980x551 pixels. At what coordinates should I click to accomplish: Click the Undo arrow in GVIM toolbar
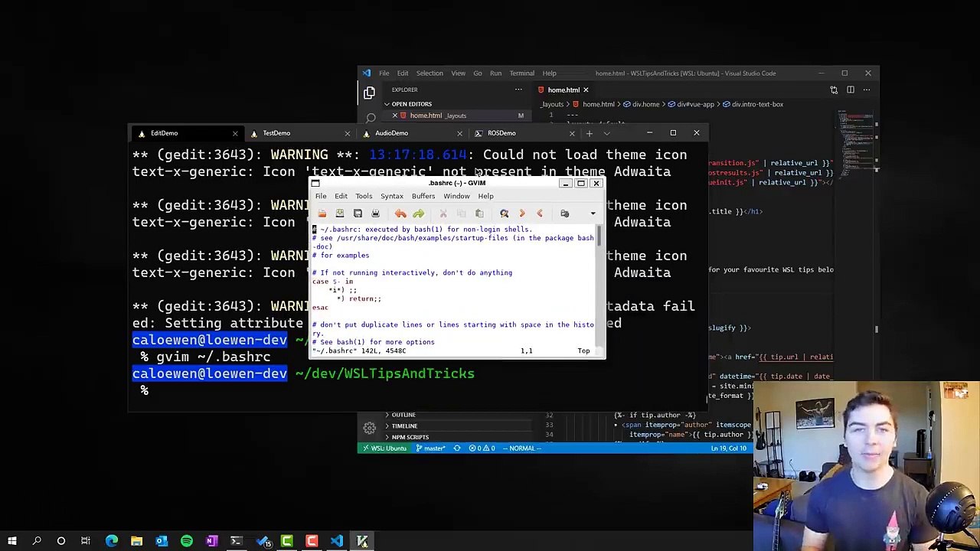click(x=400, y=214)
